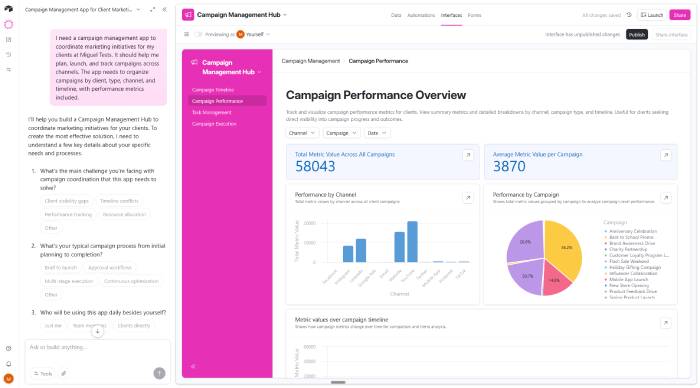Open the help icon in left rail
The image size is (700, 388).
(8, 349)
